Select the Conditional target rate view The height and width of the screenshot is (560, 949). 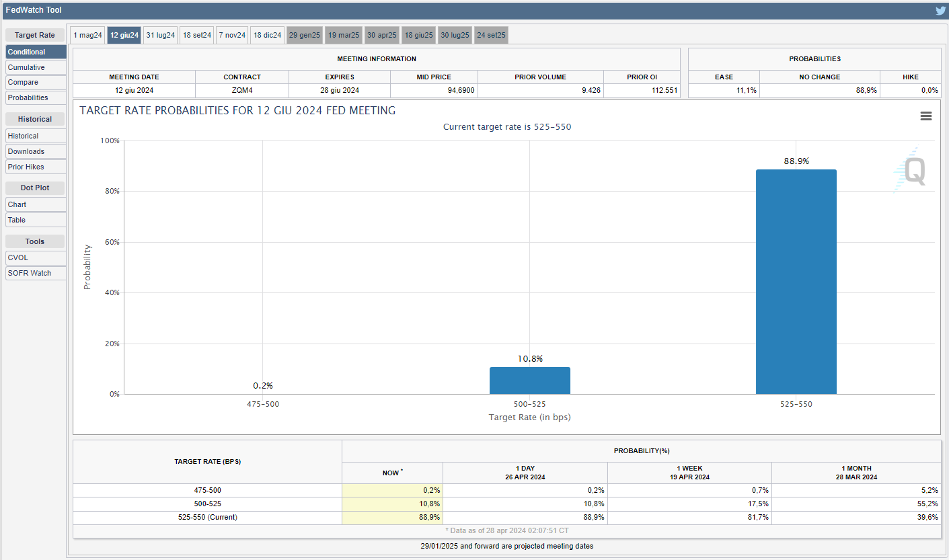36,52
